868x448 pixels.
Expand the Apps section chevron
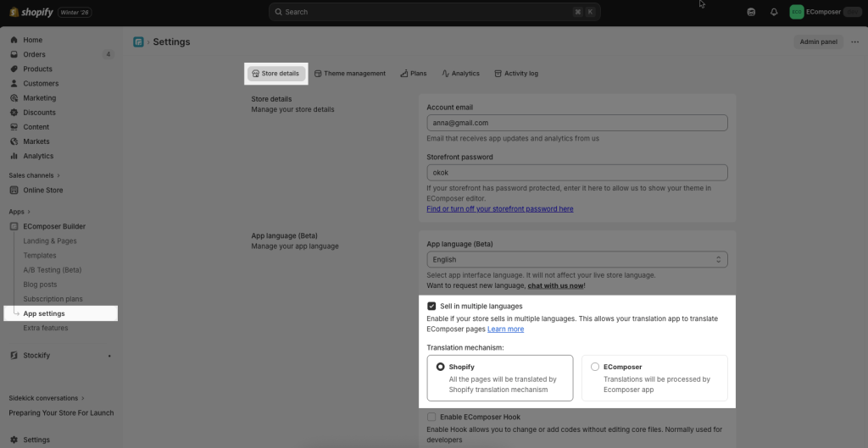click(29, 212)
